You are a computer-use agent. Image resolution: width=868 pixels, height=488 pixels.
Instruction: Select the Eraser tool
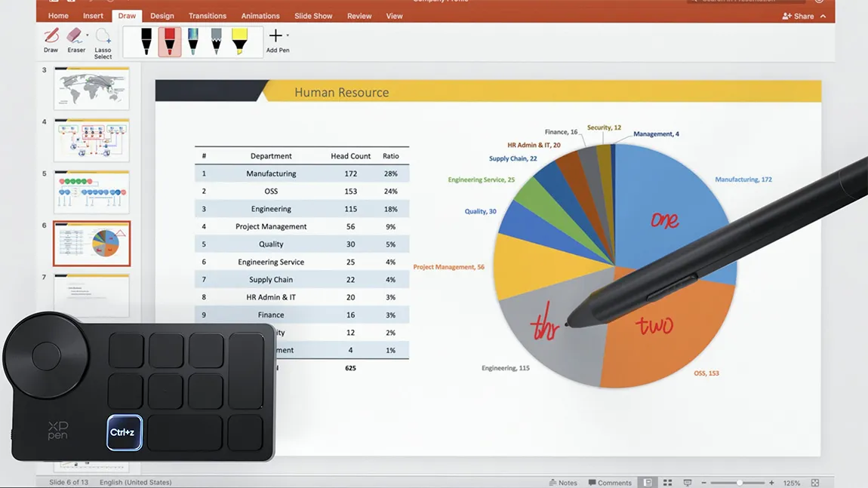tap(75, 38)
